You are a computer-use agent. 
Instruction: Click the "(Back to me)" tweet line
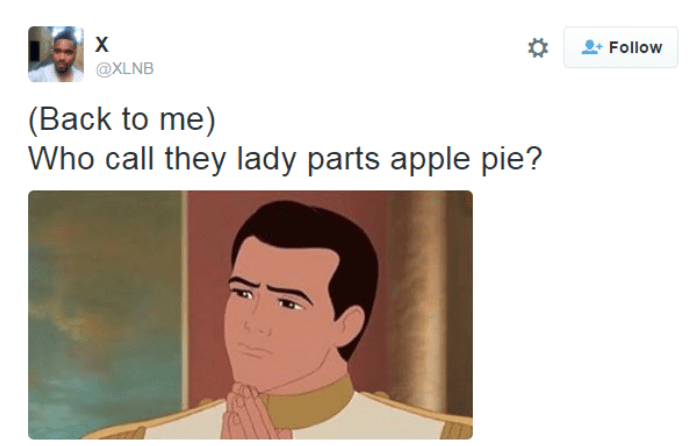pyautogui.click(x=122, y=119)
